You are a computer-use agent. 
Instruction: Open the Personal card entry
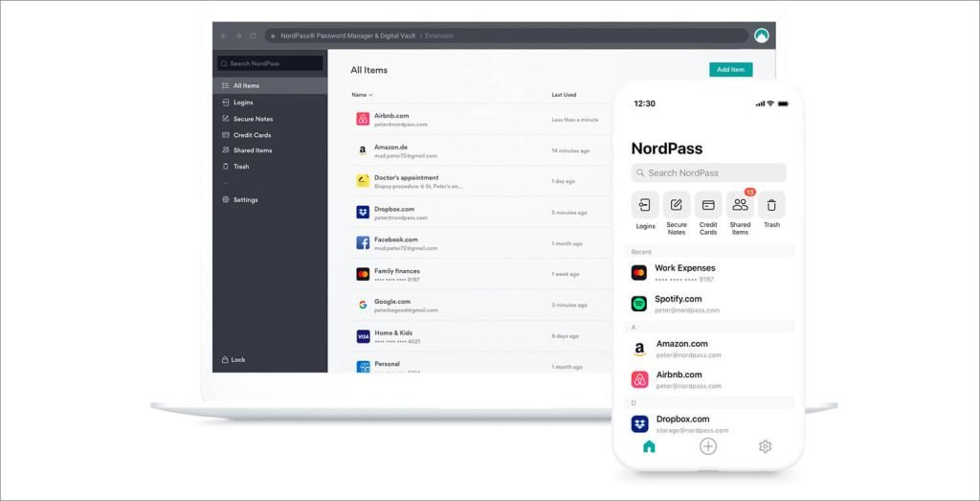click(481, 364)
